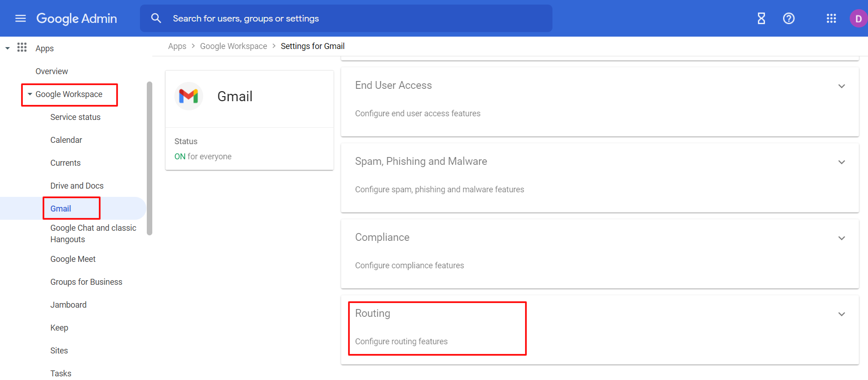Open Drive and Docs in sidebar
The width and height of the screenshot is (868, 380).
(x=77, y=186)
